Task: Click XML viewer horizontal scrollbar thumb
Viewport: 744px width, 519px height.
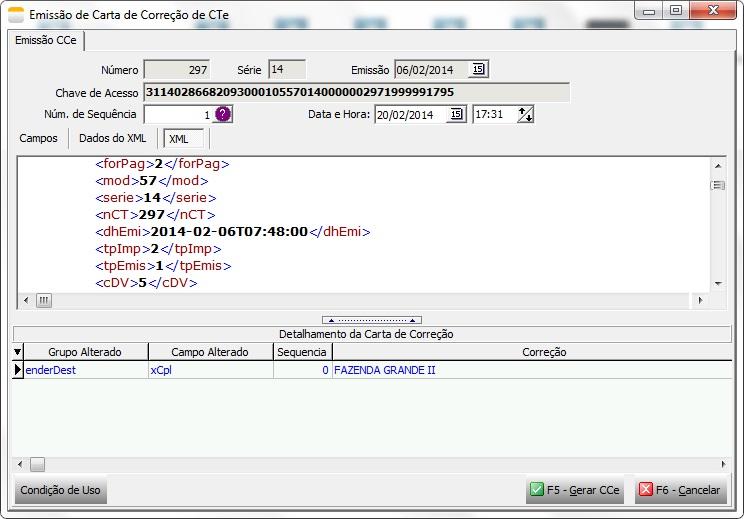Action: tap(44, 300)
